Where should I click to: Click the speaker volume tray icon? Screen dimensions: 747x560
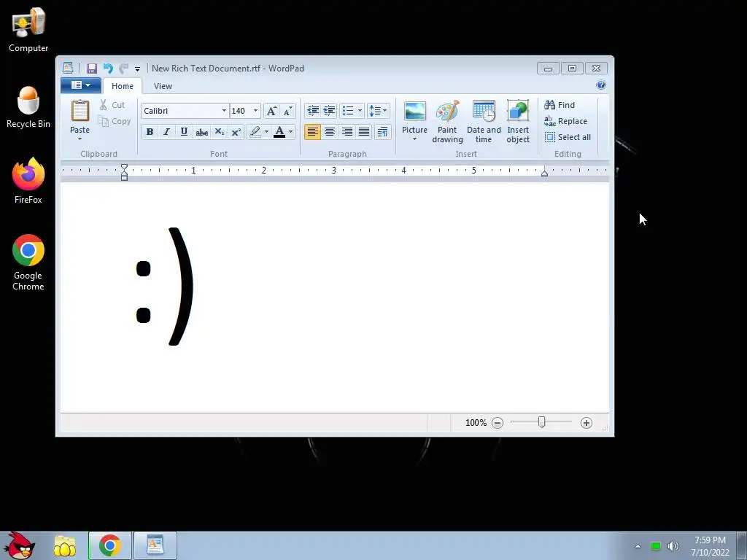[673, 546]
